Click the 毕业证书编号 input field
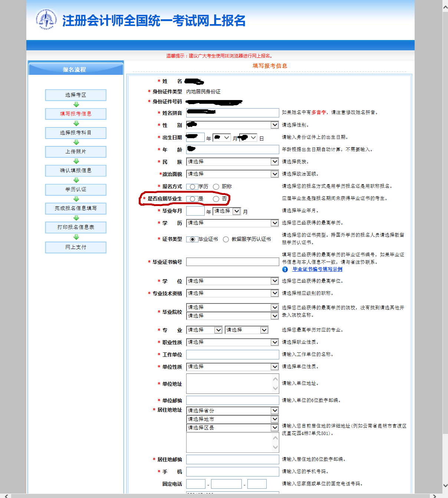The height and width of the screenshot is (498, 448). pos(233,262)
